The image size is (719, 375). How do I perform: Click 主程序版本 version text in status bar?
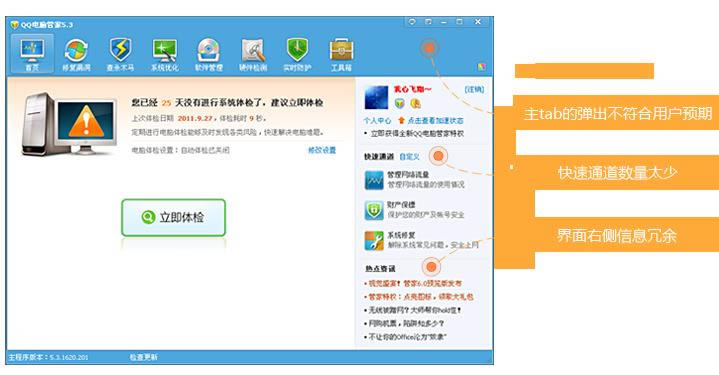[x=48, y=357]
